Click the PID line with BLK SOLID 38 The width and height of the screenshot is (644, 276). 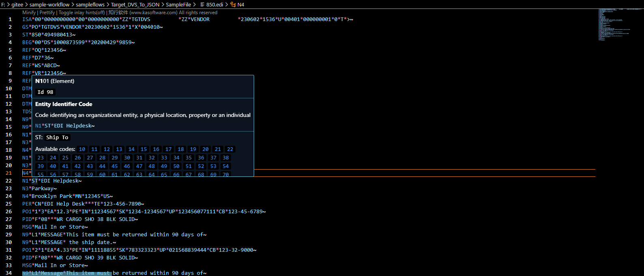pos(80,219)
